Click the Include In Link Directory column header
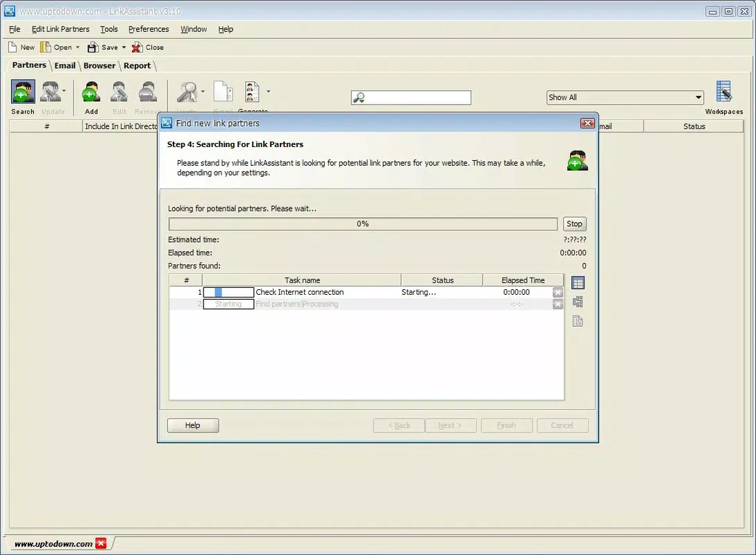Image resolution: width=756 pixels, height=555 pixels. pos(121,126)
